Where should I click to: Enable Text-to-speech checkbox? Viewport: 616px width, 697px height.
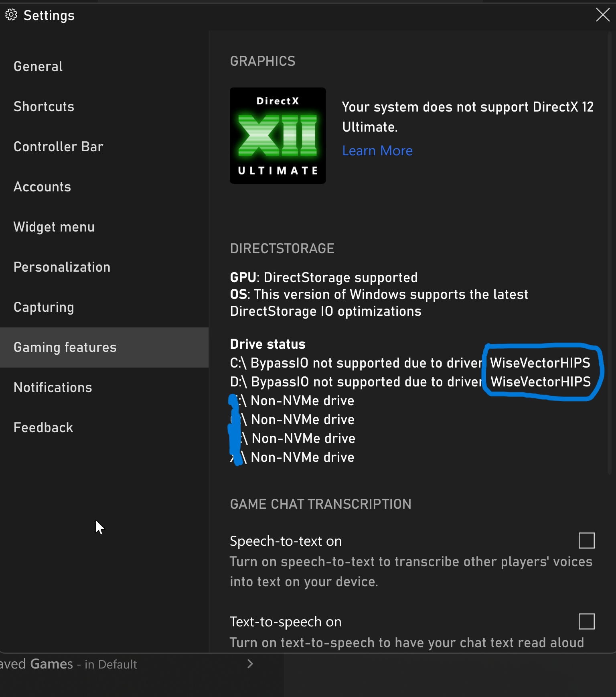click(586, 622)
